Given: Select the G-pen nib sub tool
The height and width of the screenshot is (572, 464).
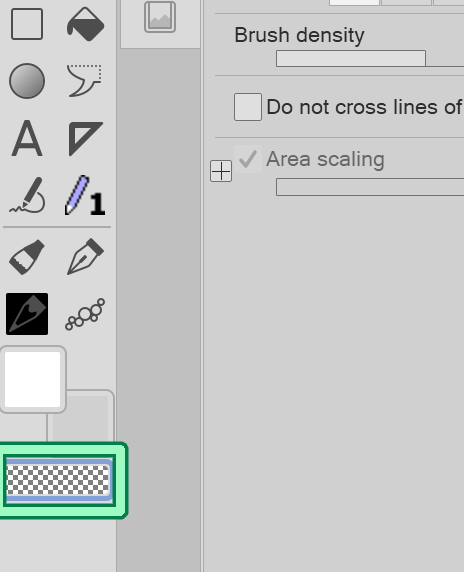Looking at the screenshot, I should 85,256.
